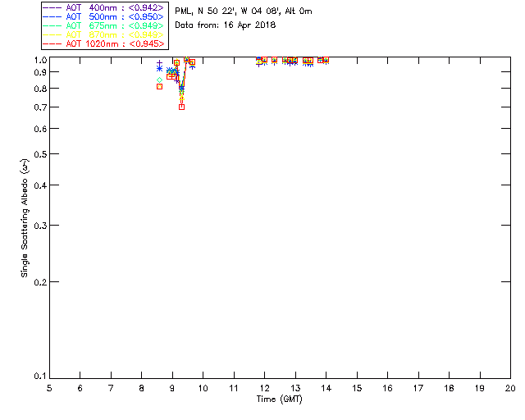This screenshot has width=525, height=420.
Task: Click the 0.8 y-axis tick label
Action: tap(40, 89)
